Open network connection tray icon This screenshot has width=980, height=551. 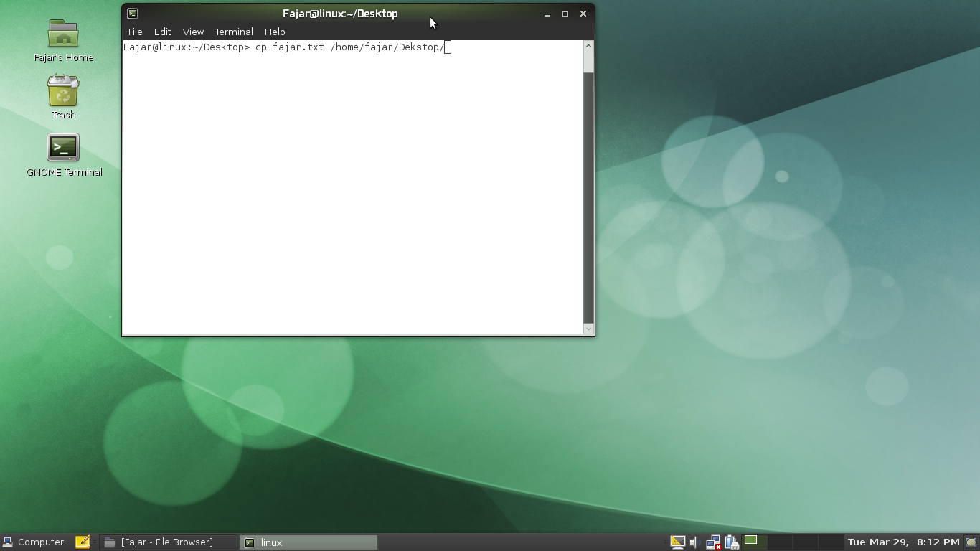coord(713,542)
